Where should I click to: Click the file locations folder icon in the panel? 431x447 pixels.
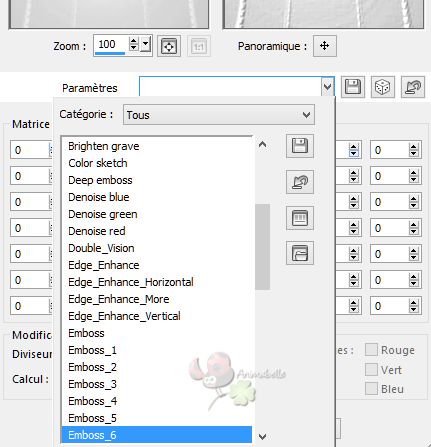300,253
